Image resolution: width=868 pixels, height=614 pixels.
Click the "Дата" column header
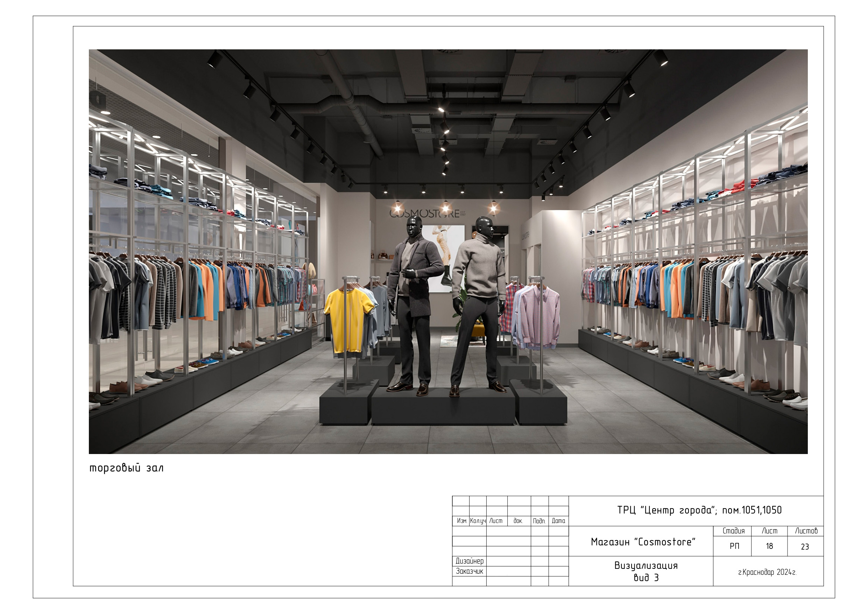point(558,521)
